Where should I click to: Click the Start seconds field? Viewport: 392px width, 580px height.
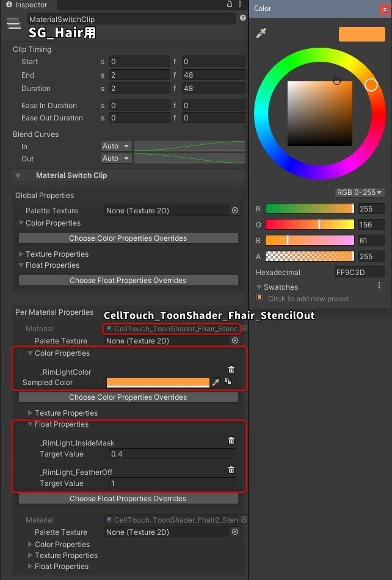point(140,61)
